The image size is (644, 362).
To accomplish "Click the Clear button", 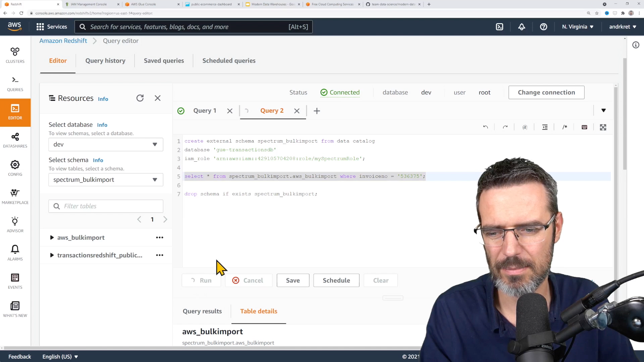I will coord(381,281).
